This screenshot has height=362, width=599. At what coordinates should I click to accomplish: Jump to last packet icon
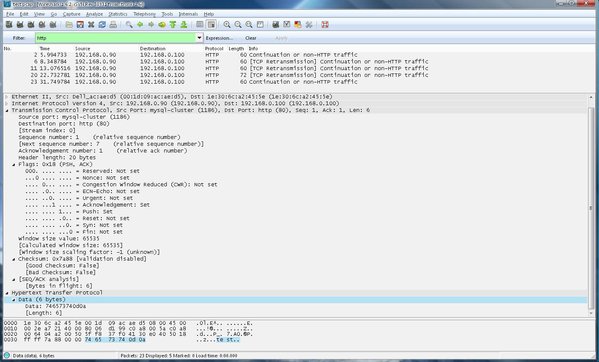click(x=184, y=24)
